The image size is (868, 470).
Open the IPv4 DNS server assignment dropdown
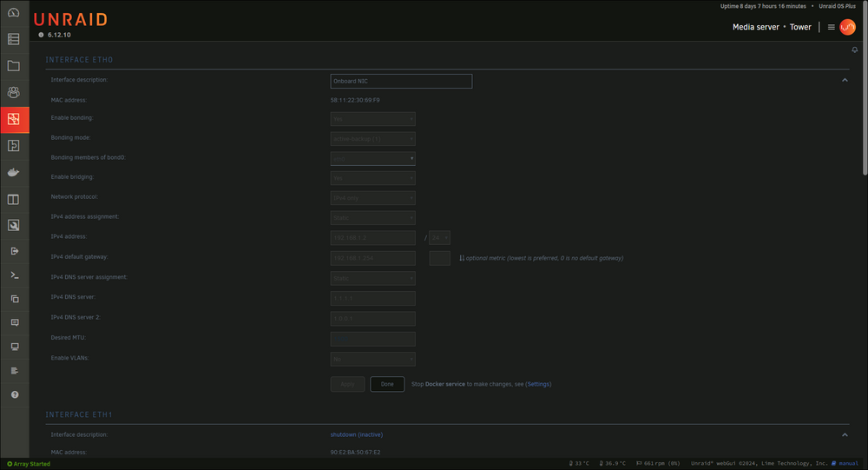372,278
